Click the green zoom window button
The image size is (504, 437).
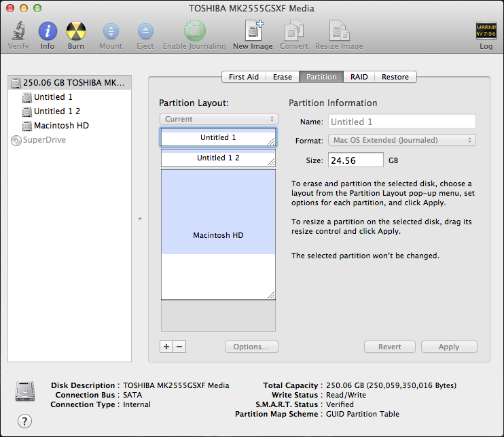pyautogui.click(x=37, y=8)
